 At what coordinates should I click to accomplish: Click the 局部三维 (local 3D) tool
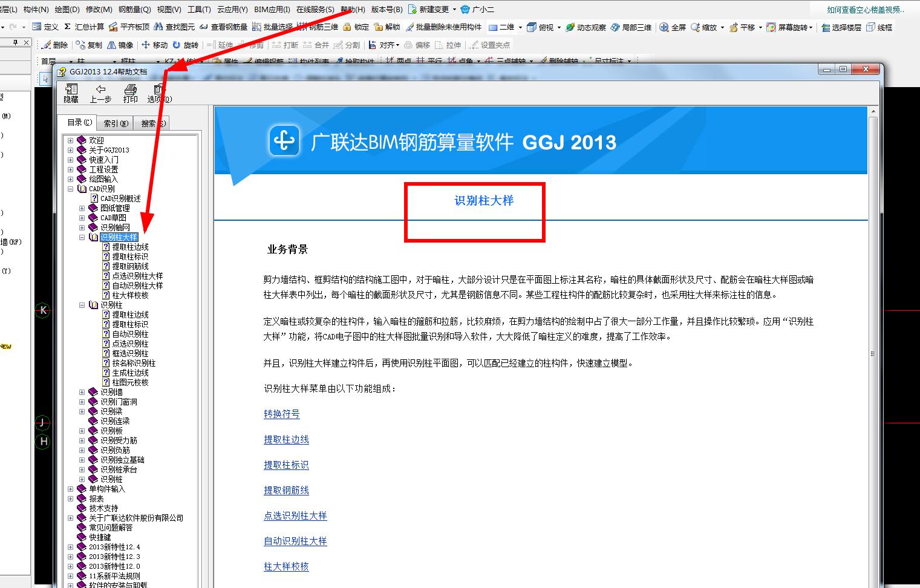tap(631, 27)
